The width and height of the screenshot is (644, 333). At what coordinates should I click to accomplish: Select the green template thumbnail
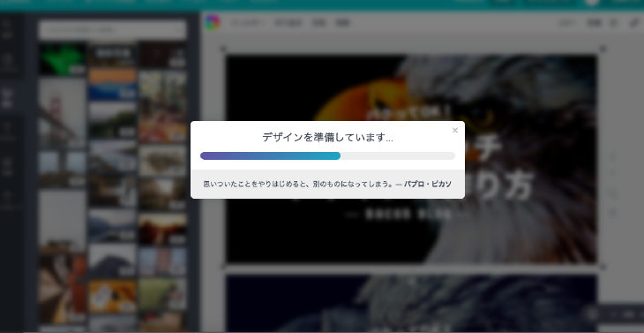coord(63,59)
